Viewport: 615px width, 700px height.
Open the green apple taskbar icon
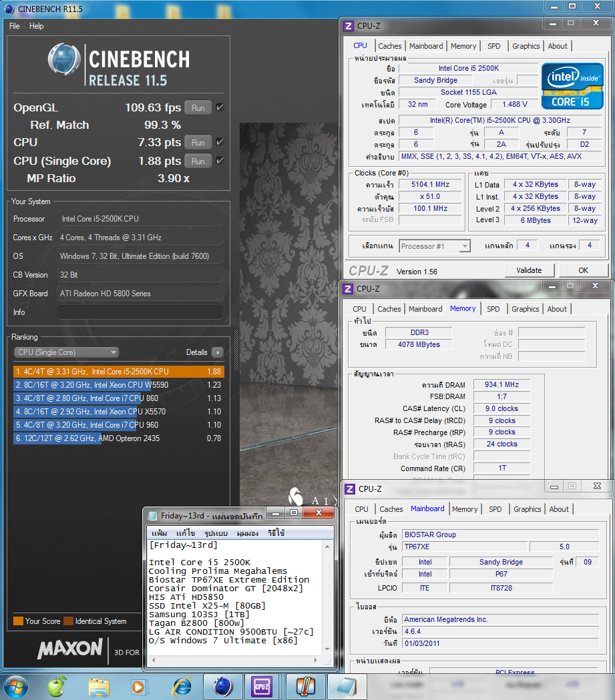tap(57, 687)
